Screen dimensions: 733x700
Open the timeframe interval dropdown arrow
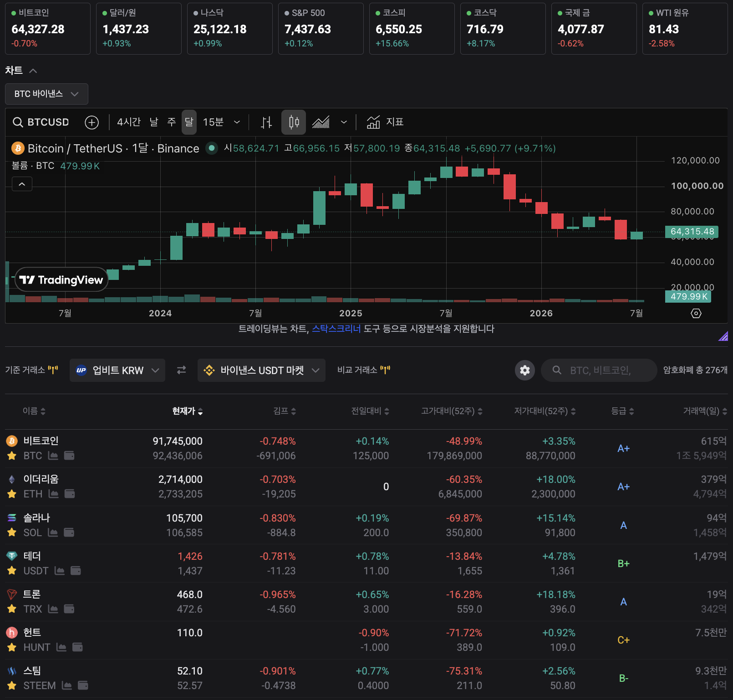click(x=237, y=122)
